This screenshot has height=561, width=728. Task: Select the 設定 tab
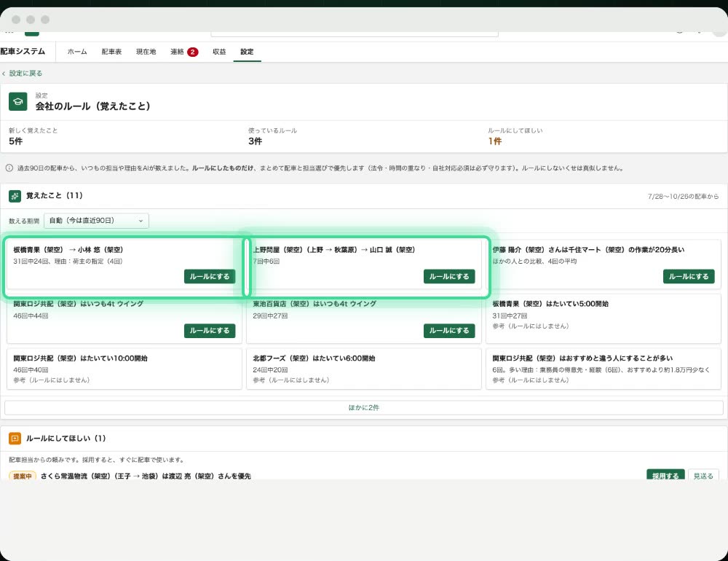tap(247, 52)
